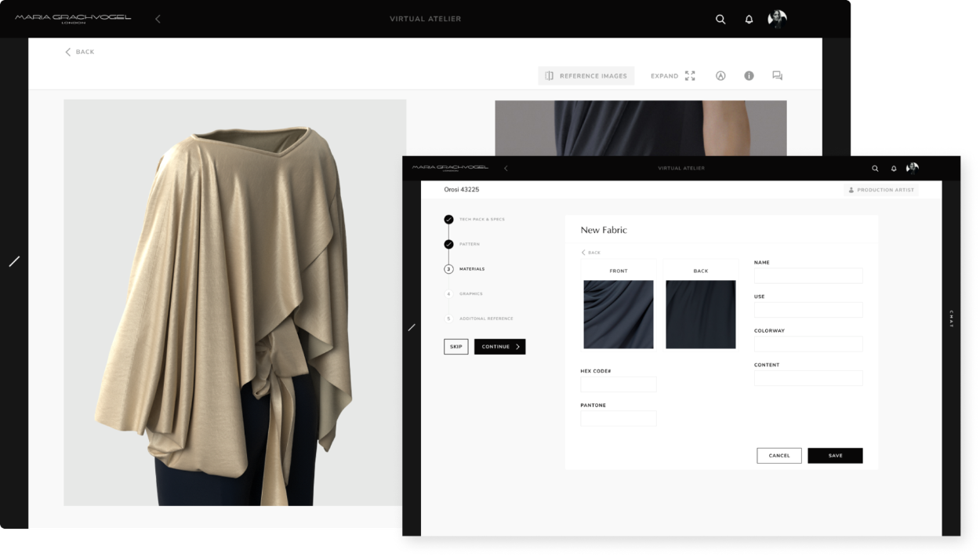Open the comments chat icon in viewer toolbar

click(777, 76)
